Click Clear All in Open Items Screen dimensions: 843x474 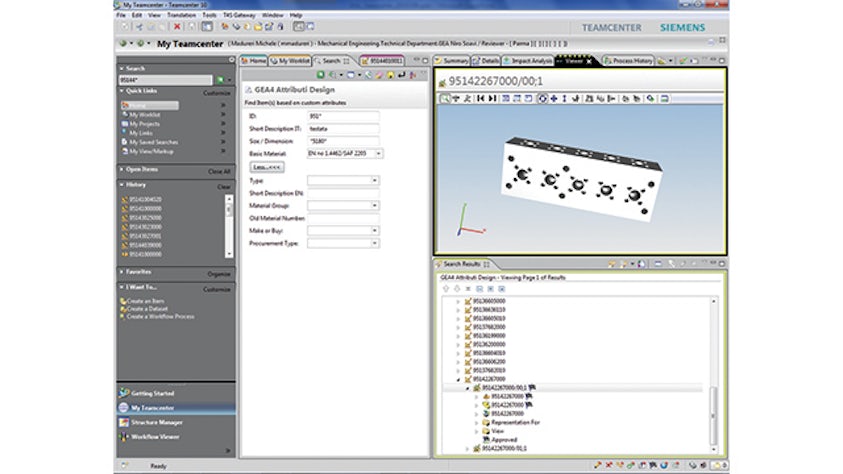pos(219,171)
